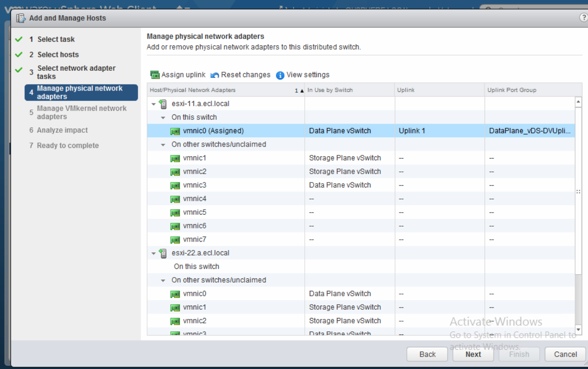
Task: Click vmnic0 adapter icon under esxi-22
Action: 175,294
